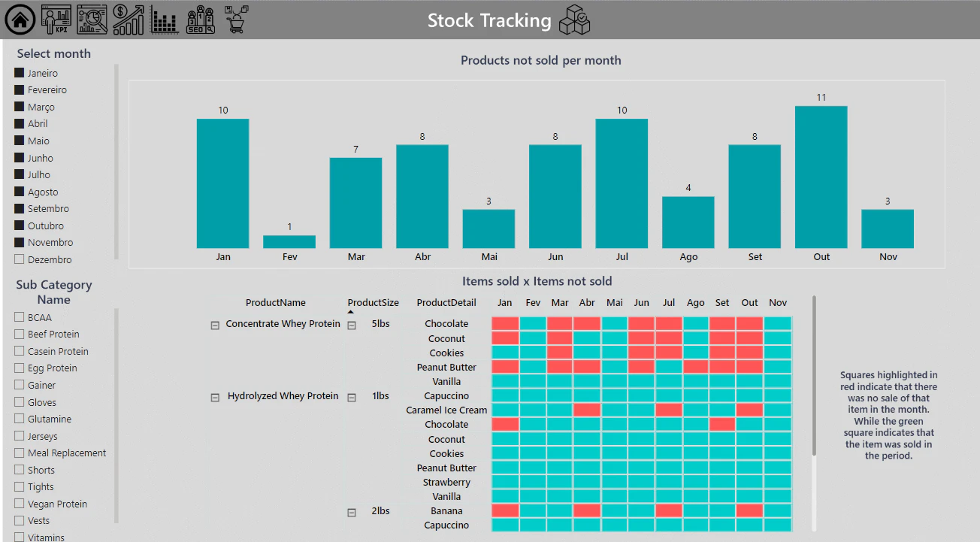This screenshot has height=542, width=980.
Task: Open the SEO ranking podium icon
Action: (x=201, y=20)
